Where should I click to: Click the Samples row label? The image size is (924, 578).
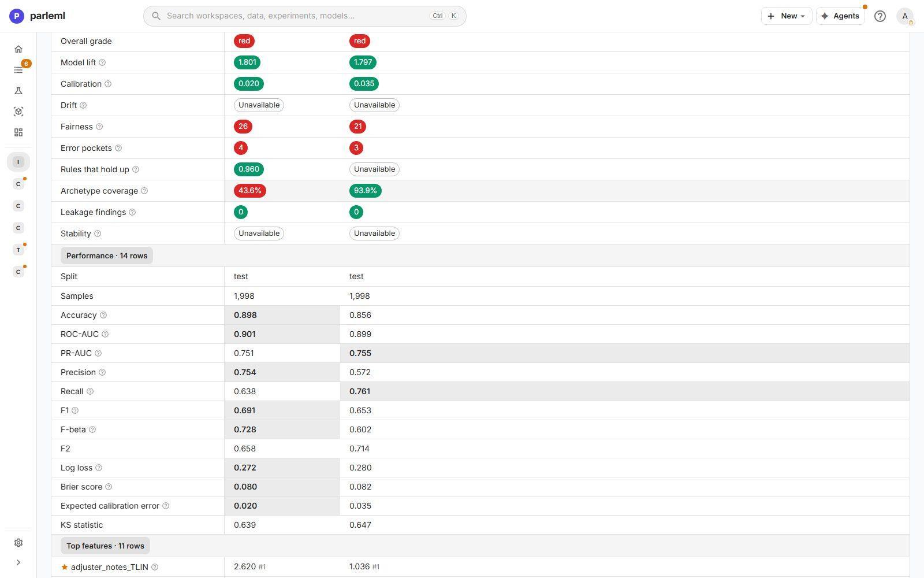click(77, 296)
